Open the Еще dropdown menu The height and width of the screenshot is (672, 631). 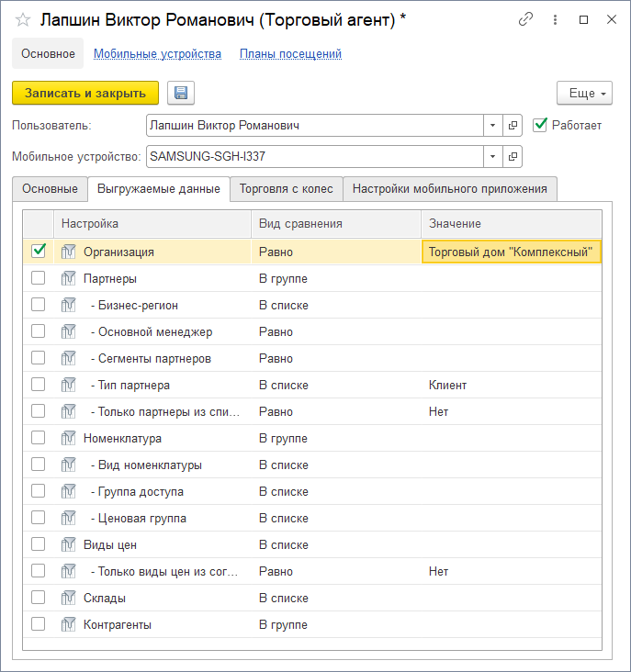584,93
